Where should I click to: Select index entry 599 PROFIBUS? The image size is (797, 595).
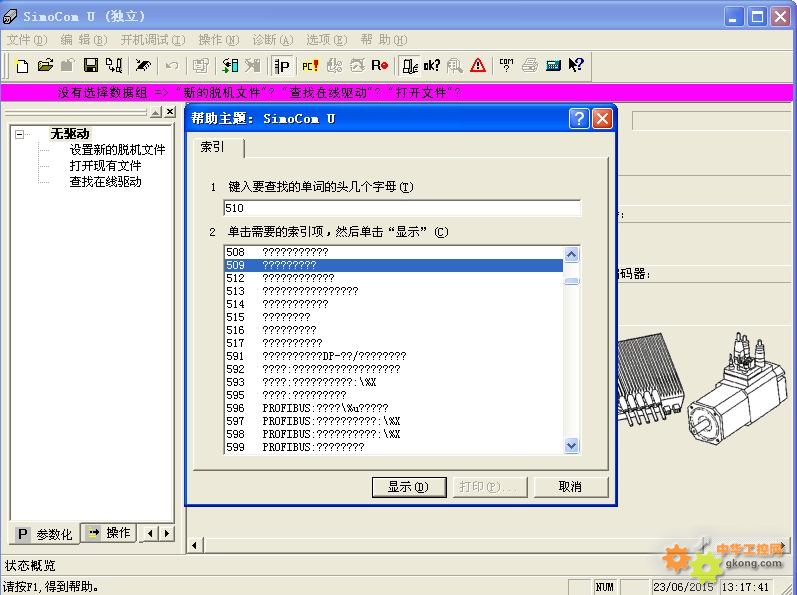pyautogui.click(x=394, y=447)
